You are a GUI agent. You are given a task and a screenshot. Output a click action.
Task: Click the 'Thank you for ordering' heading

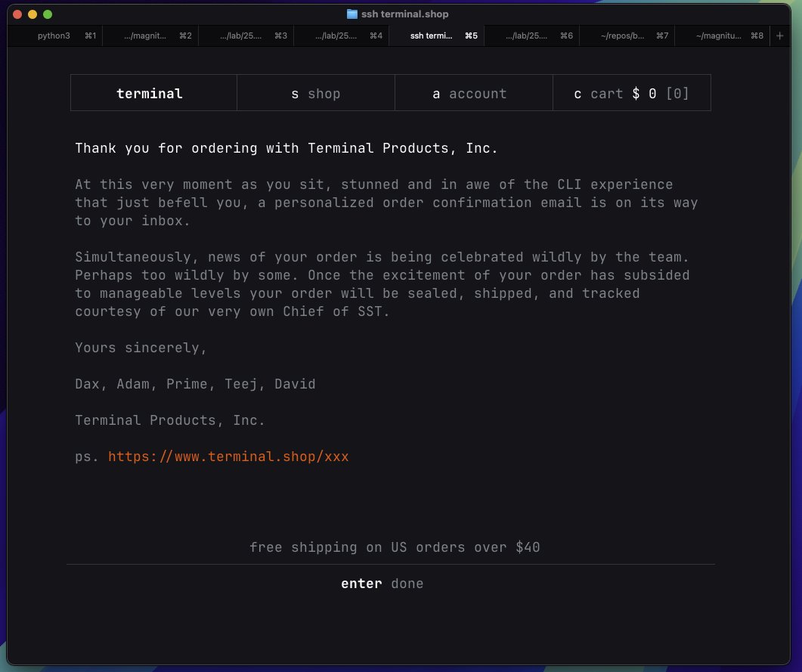pyautogui.click(x=286, y=148)
